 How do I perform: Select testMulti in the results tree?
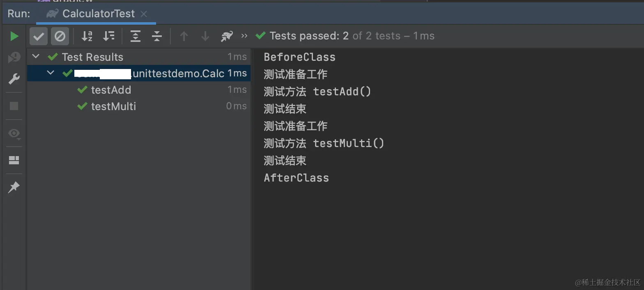point(113,106)
